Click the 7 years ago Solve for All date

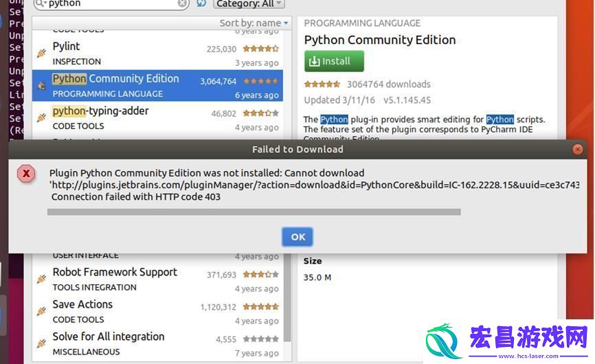pyautogui.click(x=256, y=353)
